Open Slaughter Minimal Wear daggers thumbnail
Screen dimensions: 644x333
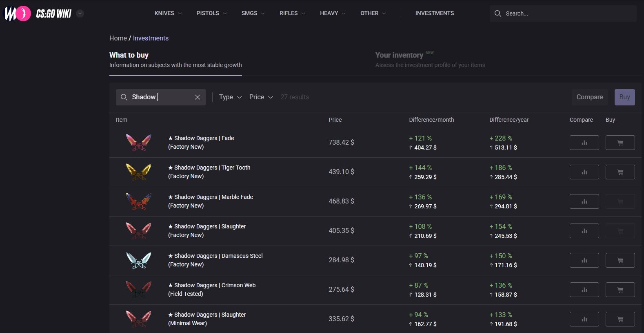click(x=139, y=319)
